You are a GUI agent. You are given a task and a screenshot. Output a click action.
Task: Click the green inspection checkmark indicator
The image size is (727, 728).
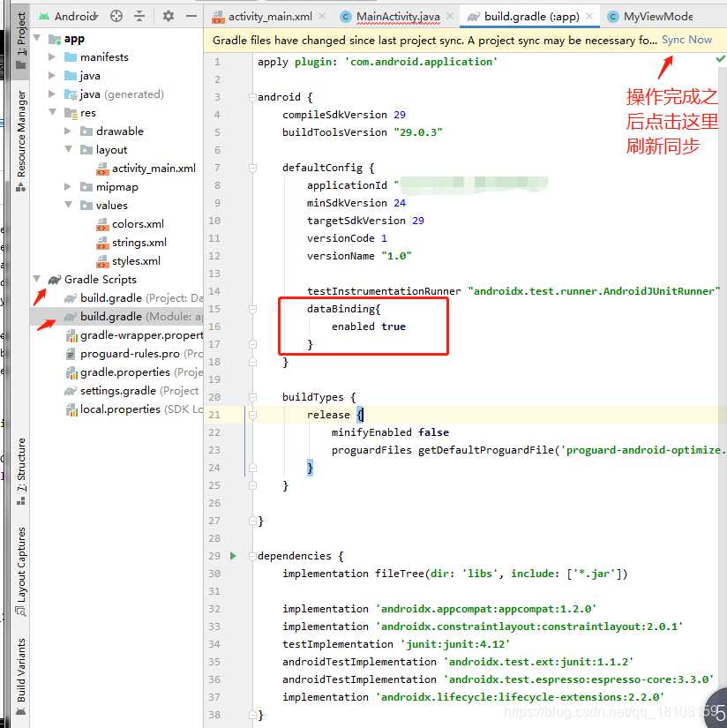click(x=720, y=59)
